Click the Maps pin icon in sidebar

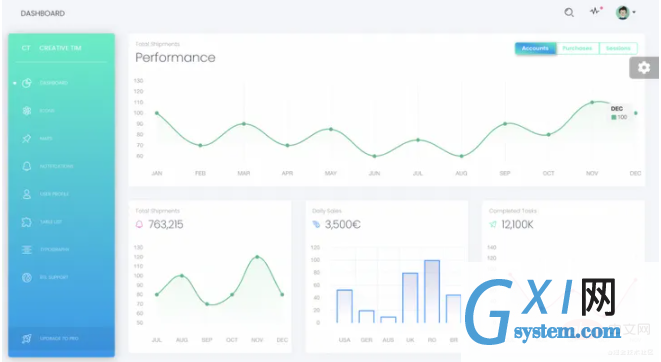pos(27,138)
